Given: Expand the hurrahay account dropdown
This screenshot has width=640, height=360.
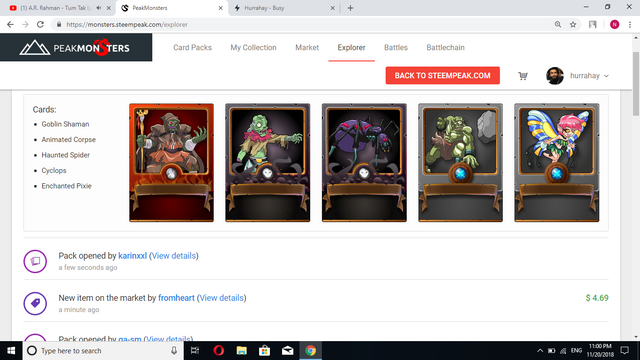Looking at the screenshot, I should click(606, 76).
